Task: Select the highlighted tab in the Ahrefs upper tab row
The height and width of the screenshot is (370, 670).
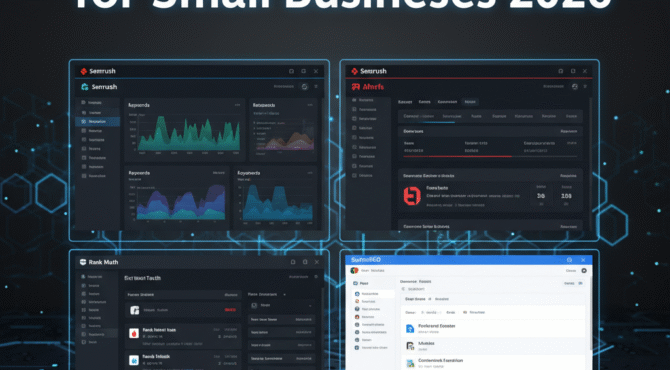Action: click(x=470, y=102)
